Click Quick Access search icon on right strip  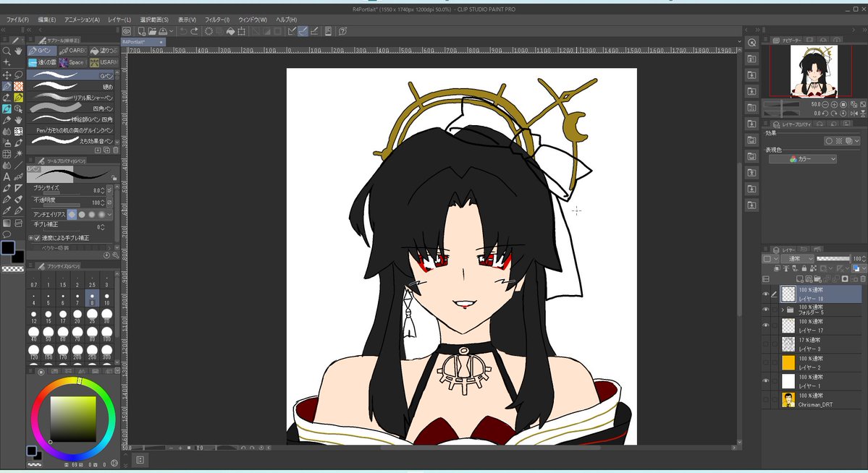[751, 43]
